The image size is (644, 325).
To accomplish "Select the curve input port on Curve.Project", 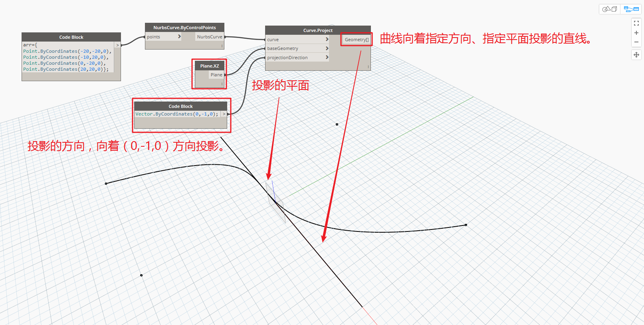I will [x=297, y=40].
